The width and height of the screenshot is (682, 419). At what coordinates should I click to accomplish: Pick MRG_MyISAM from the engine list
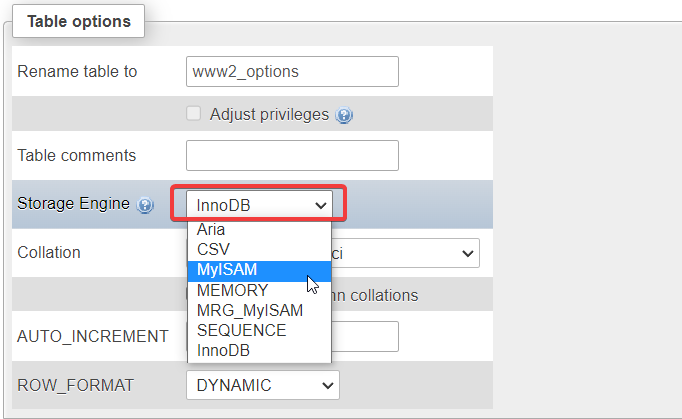click(x=259, y=310)
